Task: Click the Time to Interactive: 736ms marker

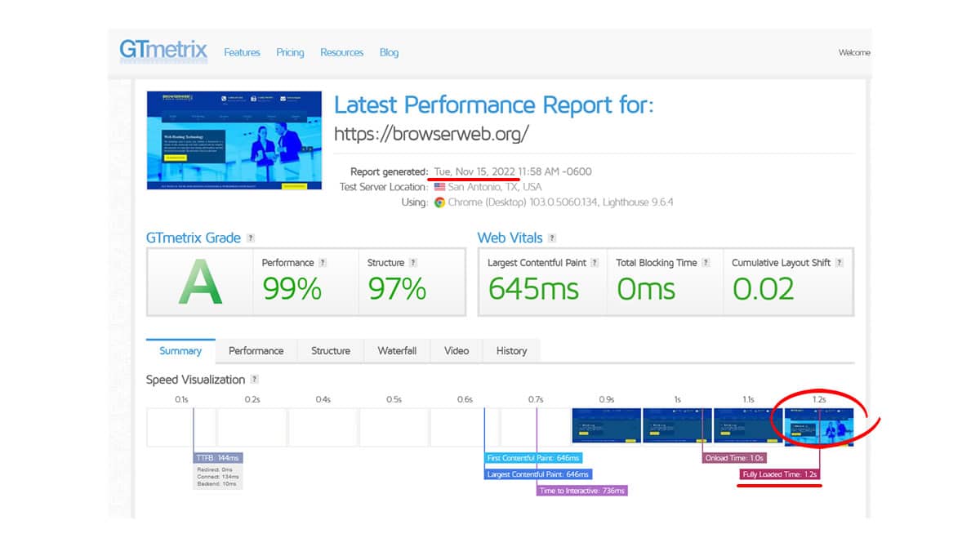Action: click(582, 491)
